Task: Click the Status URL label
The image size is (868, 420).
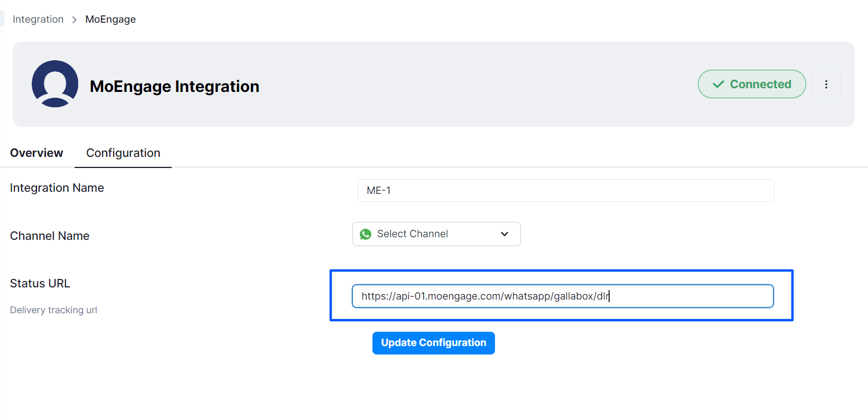Action: coord(40,284)
